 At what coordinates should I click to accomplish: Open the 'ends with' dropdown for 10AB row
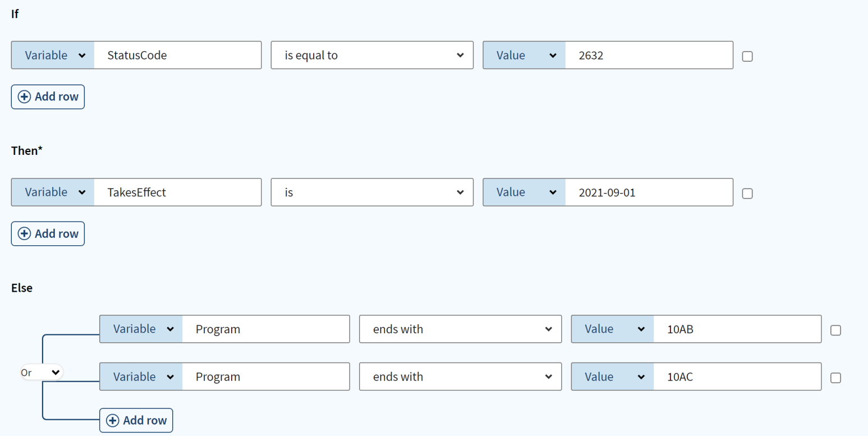460,329
